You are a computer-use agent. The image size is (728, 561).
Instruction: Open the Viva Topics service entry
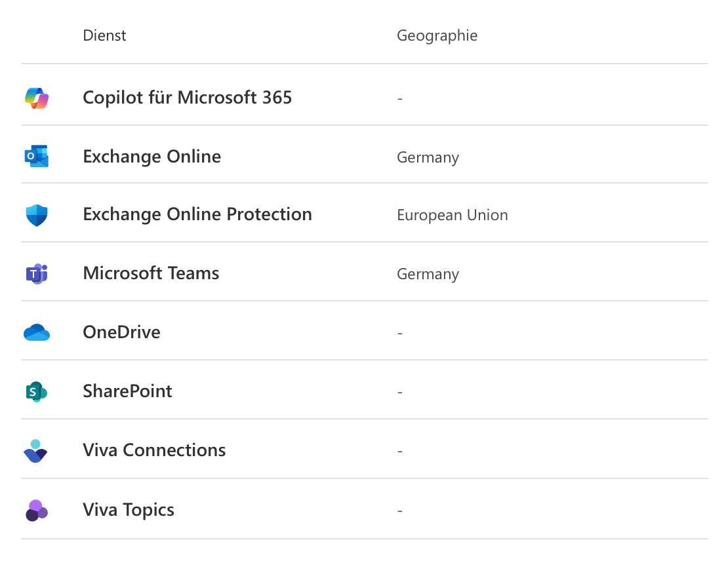[x=129, y=510]
